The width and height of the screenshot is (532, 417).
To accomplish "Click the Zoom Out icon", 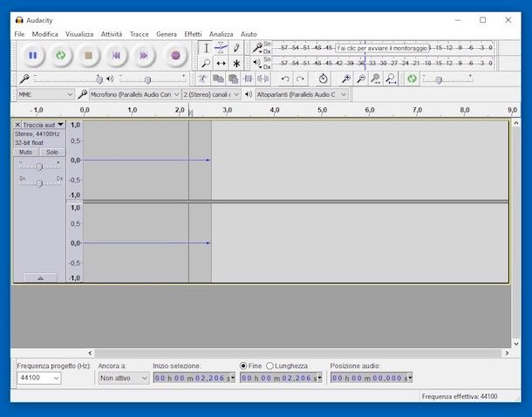I will click(361, 79).
